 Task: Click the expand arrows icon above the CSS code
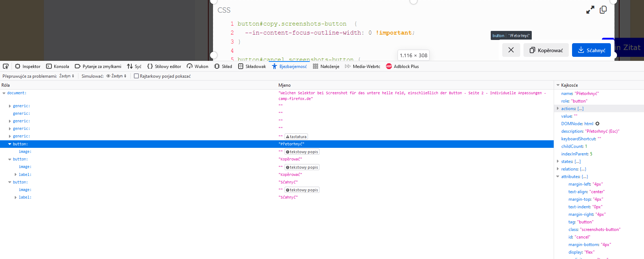click(590, 10)
